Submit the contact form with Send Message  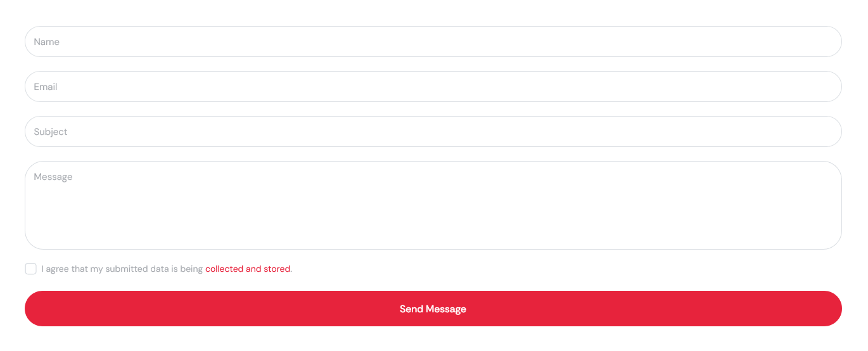click(433, 309)
